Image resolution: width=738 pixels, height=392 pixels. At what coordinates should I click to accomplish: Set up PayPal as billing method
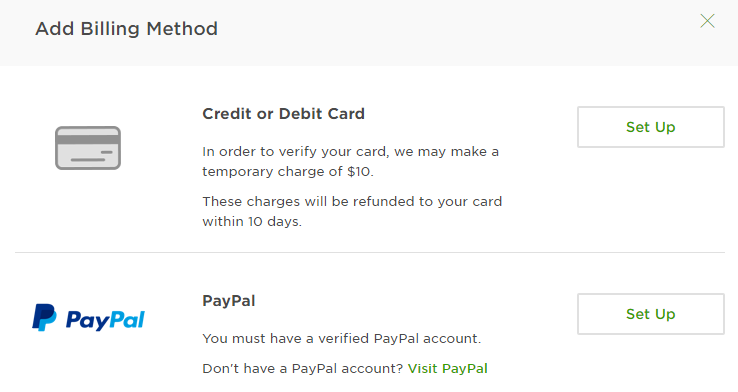pos(650,314)
